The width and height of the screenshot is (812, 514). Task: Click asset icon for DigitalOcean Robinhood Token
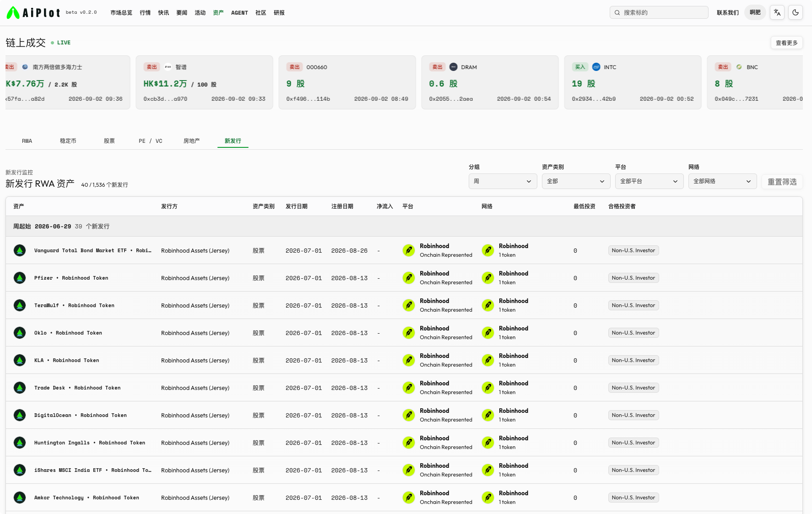(20, 415)
